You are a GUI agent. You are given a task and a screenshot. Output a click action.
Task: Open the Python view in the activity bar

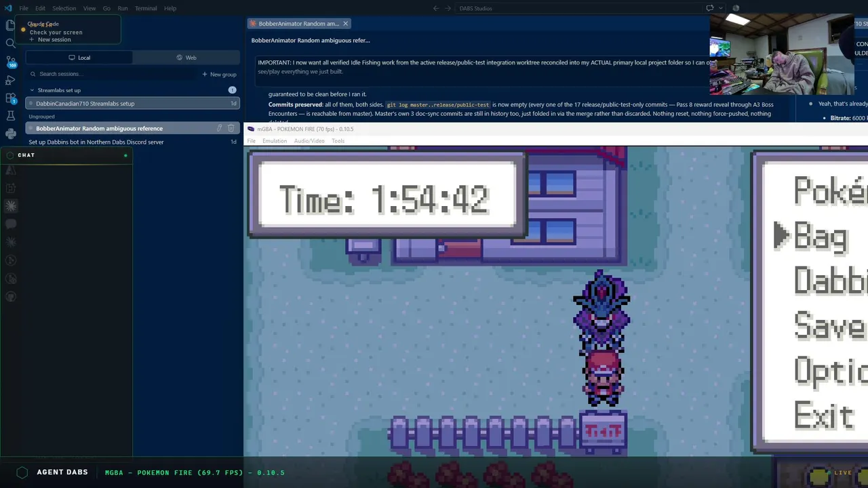(x=10, y=134)
